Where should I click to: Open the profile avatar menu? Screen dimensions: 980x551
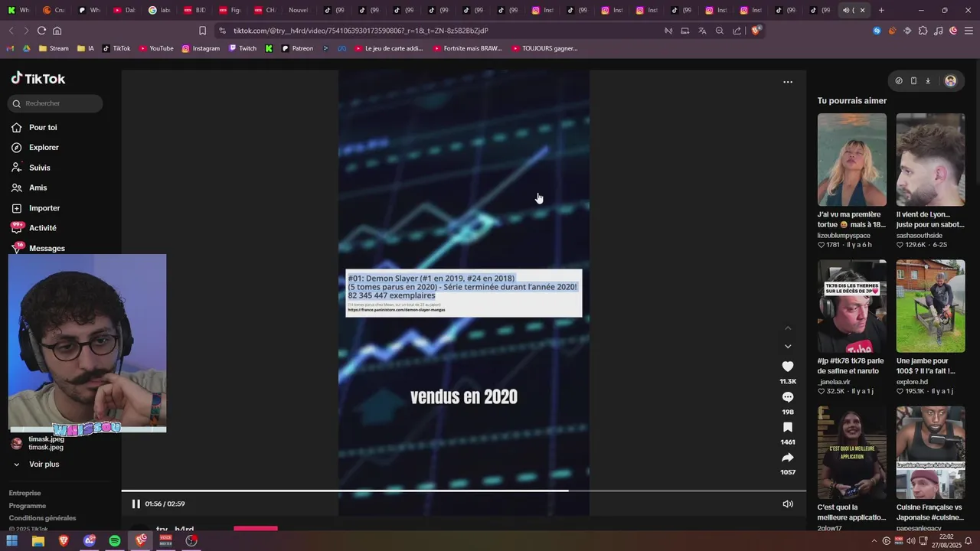[x=950, y=80]
